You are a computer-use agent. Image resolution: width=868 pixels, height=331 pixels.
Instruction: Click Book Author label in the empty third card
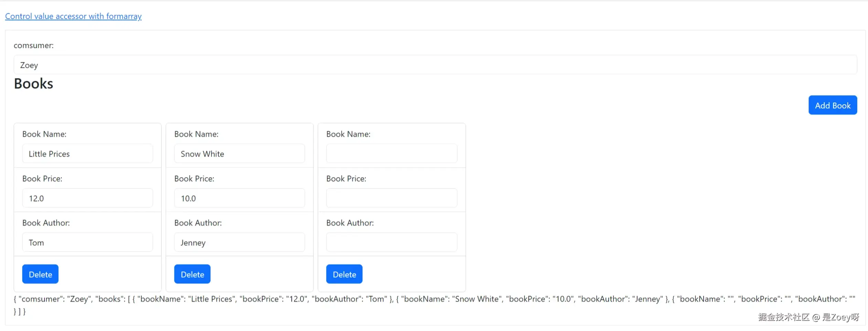pyautogui.click(x=350, y=223)
